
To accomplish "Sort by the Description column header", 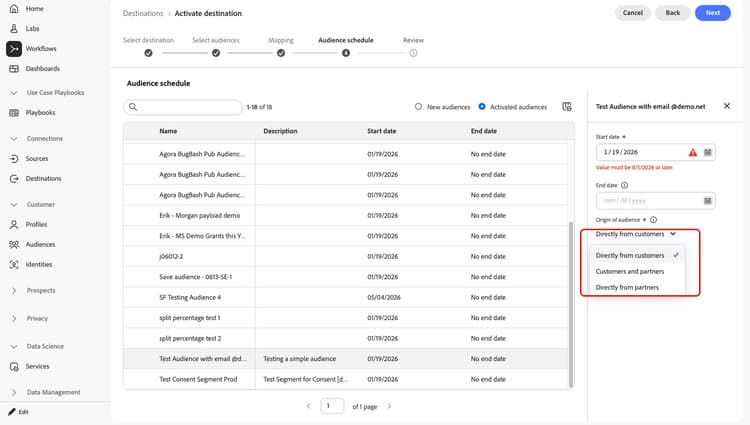I will (280, 131).
